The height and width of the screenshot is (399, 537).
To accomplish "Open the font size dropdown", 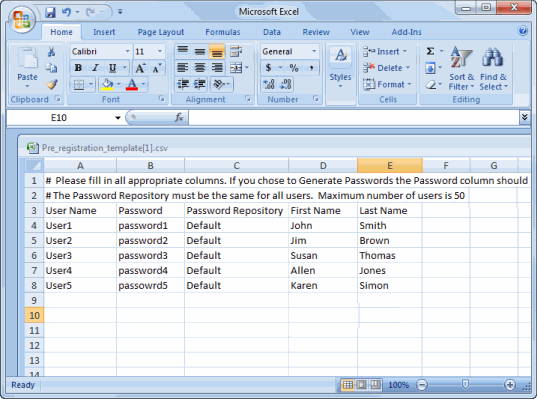I will coord(160,51).
